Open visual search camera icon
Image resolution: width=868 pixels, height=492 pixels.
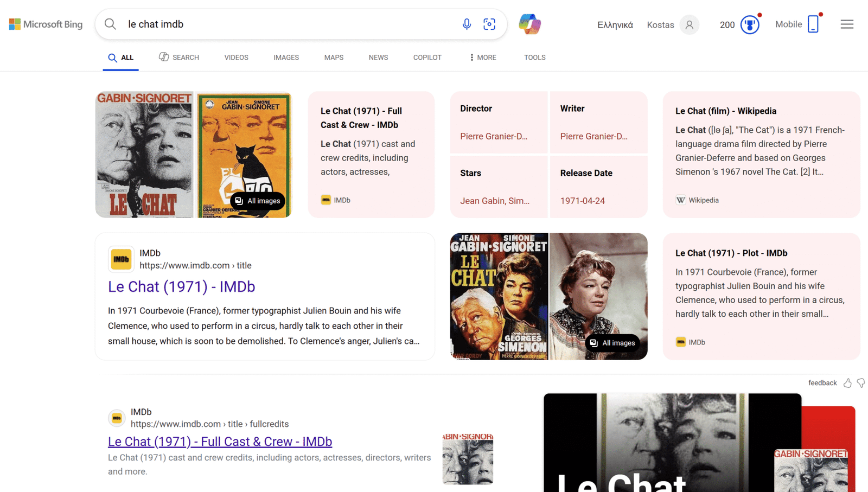click(489, 24)
